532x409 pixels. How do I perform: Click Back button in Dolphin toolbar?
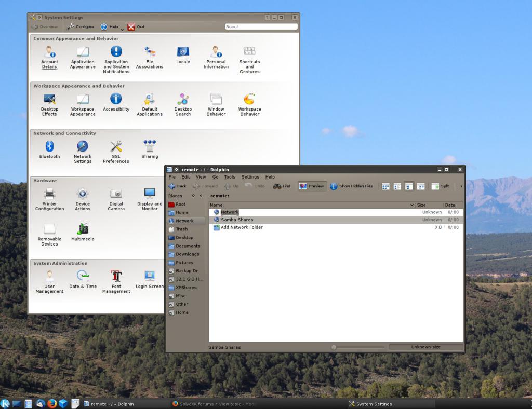(178, 186)
